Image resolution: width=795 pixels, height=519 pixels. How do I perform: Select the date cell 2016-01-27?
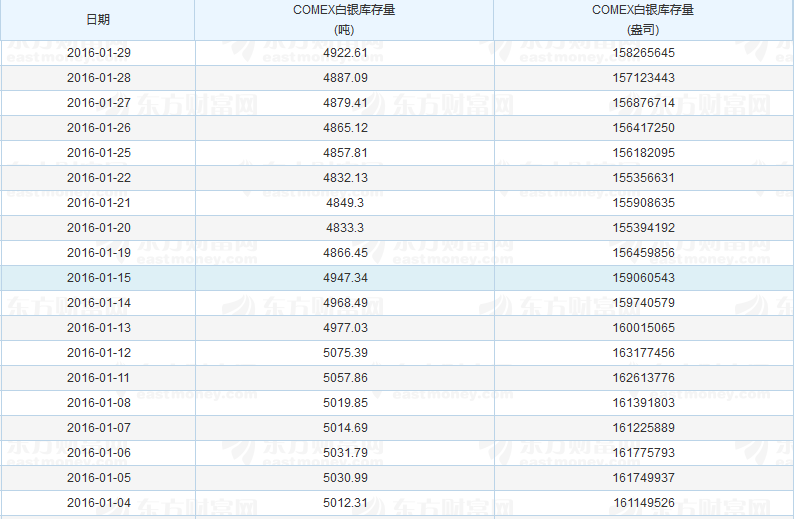(x=99, y=103)
